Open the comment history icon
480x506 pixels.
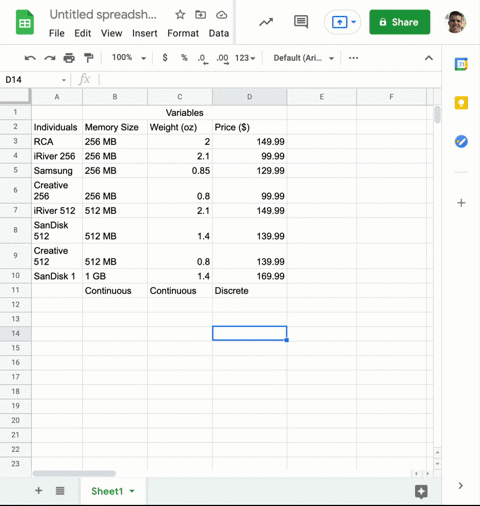coord(301,22)
